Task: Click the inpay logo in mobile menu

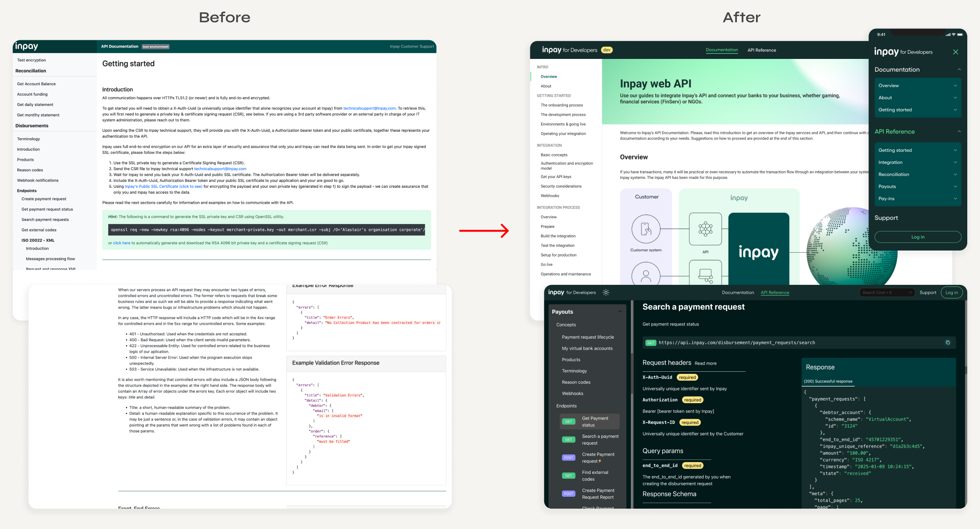Action: tap(886, 52)
